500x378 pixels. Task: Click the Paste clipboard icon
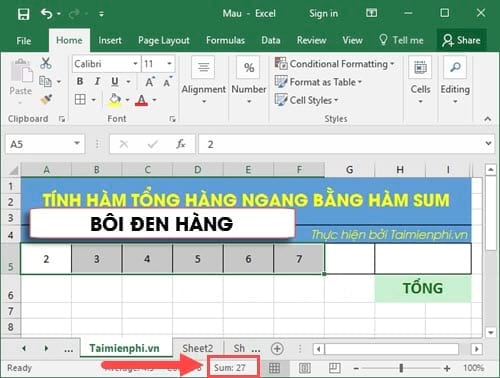click(21, 71)
